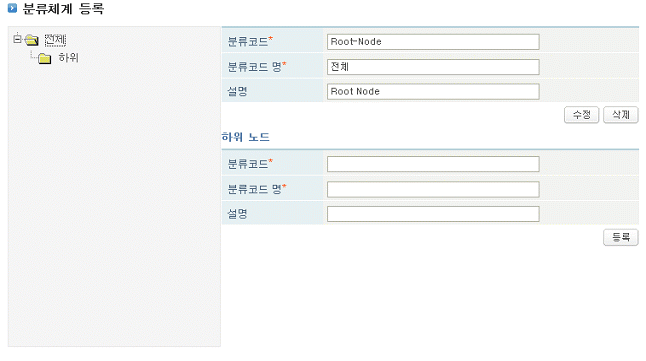Click the 삭제 button

[620, 115]
